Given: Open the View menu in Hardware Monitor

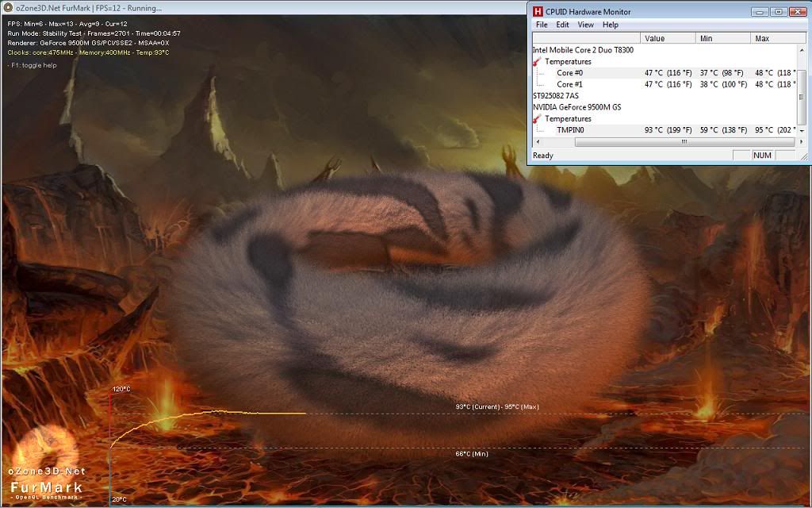Looking at the screenshot, I should [x=586, y=25].
